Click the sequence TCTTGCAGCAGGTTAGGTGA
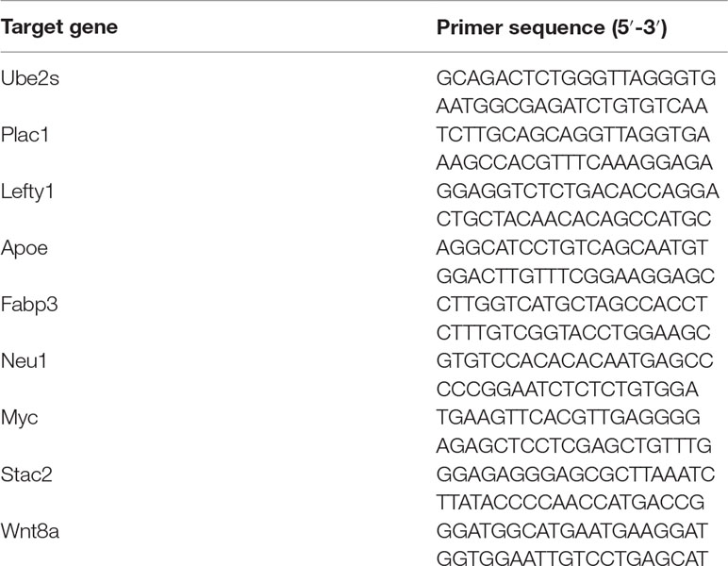Image resolution: width=728 pixels, height=566 pixels. (x=573, y=135)
